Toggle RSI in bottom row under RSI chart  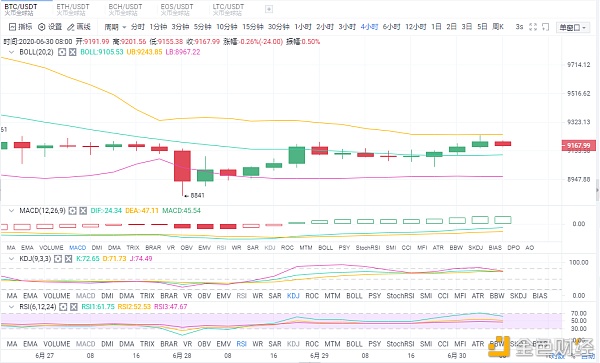(x=241, y=344)
